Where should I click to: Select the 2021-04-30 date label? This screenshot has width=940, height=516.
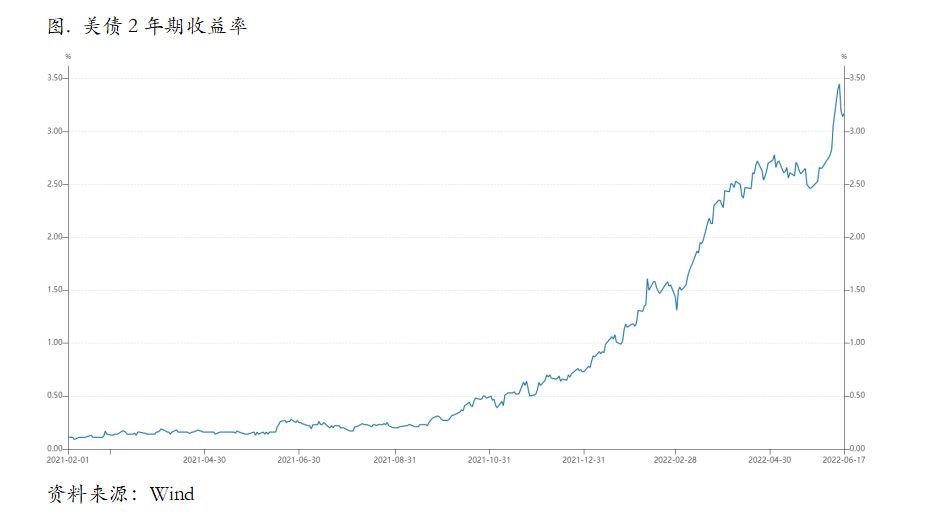click(x=204, y=460)
